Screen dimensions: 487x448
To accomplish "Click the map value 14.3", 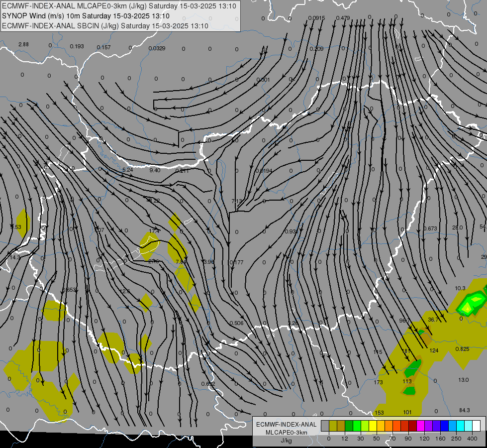I will pyautogui.click(x=15, y=257).
